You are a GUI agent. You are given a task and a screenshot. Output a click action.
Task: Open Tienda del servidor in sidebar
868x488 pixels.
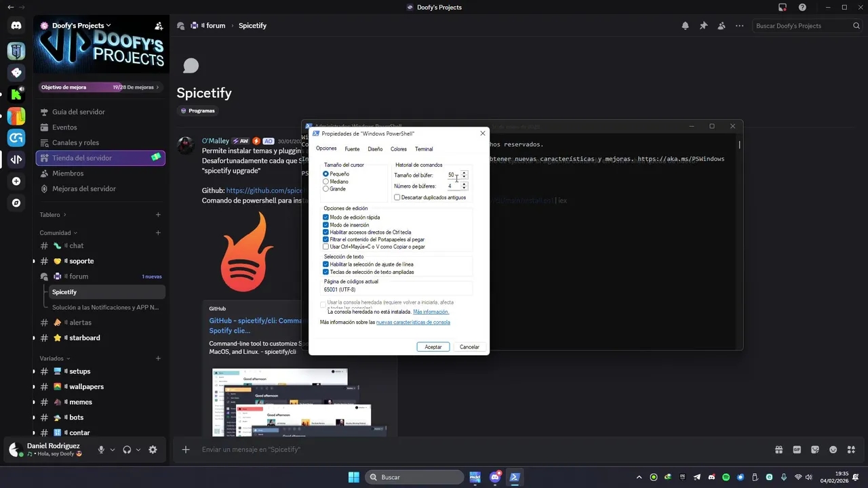[100, 158]
